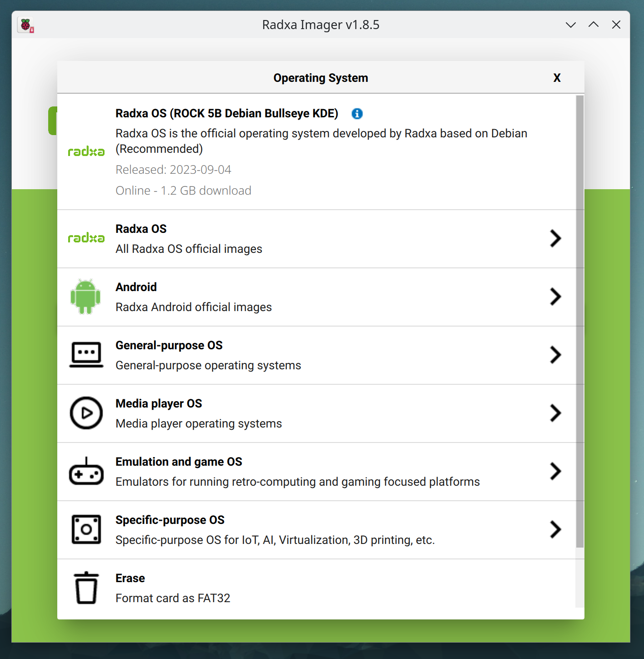Open the Radxa OS list entry title
Viewport: 644px width, 659px height.
click(x=141, y=229)
